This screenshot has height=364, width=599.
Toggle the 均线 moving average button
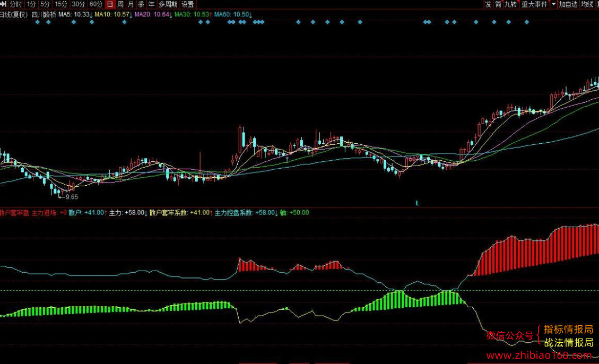pyautogui.click(x=587, y=4)
